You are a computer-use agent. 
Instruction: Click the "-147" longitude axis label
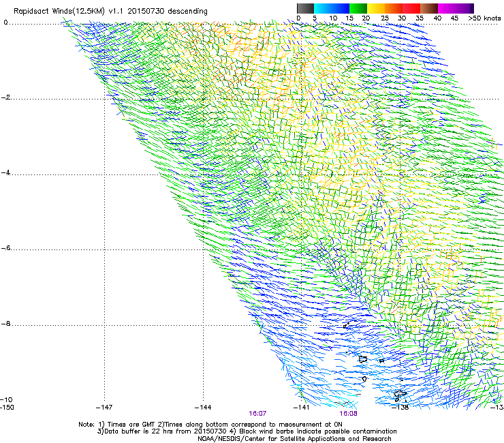[x=104, y=408]
